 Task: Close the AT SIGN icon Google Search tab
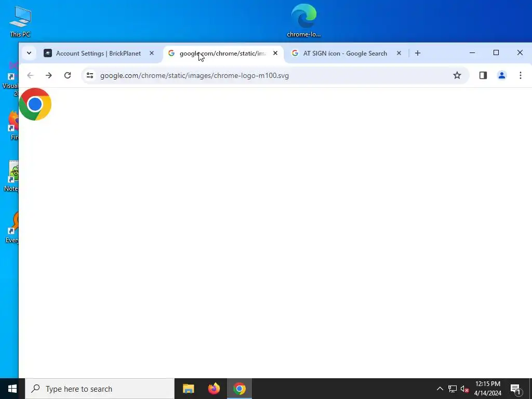point(398,54)
